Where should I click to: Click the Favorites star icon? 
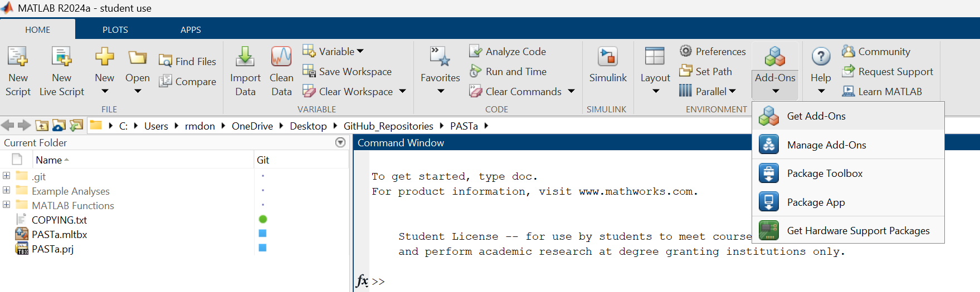440,57
